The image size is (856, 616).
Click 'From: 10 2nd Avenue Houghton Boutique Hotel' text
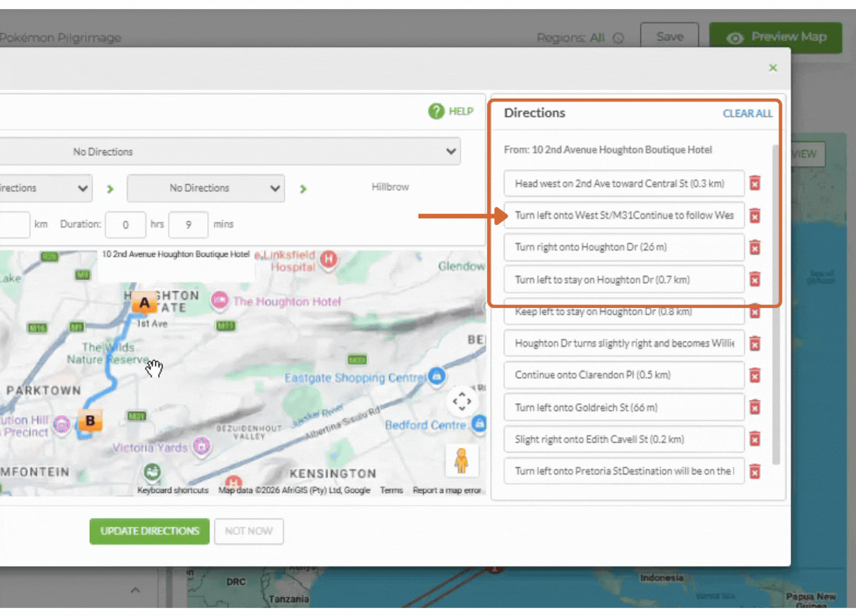(608, 150)
